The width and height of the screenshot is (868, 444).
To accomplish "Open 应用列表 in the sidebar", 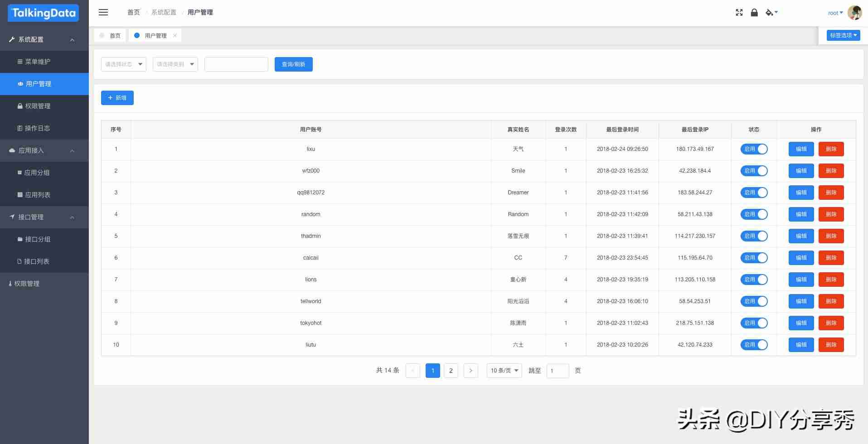I will pos(44,195).
